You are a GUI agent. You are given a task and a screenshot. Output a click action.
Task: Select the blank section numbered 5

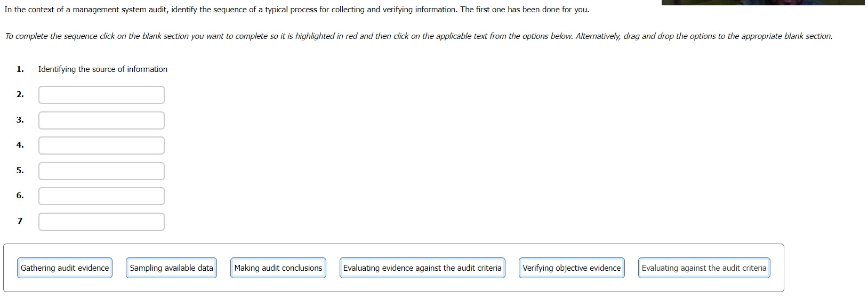[x=101, y=171]
